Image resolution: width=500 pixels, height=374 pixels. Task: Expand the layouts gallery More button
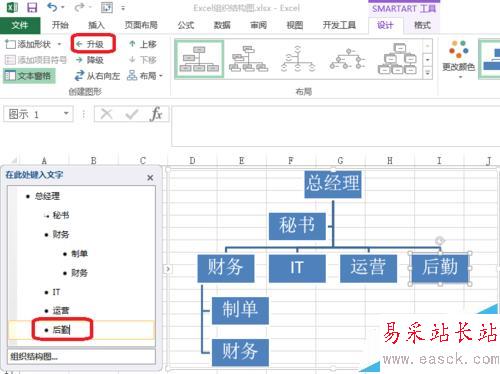[427, 73]
